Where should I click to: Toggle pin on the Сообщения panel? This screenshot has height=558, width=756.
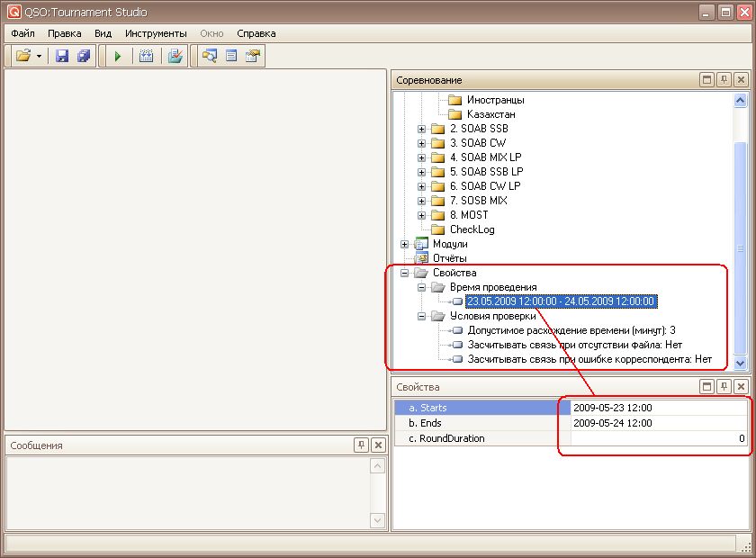coord(361,445)
